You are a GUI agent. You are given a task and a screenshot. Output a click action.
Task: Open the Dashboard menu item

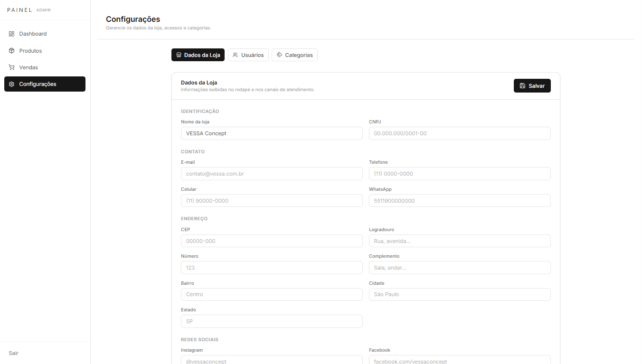pos(45,34)
